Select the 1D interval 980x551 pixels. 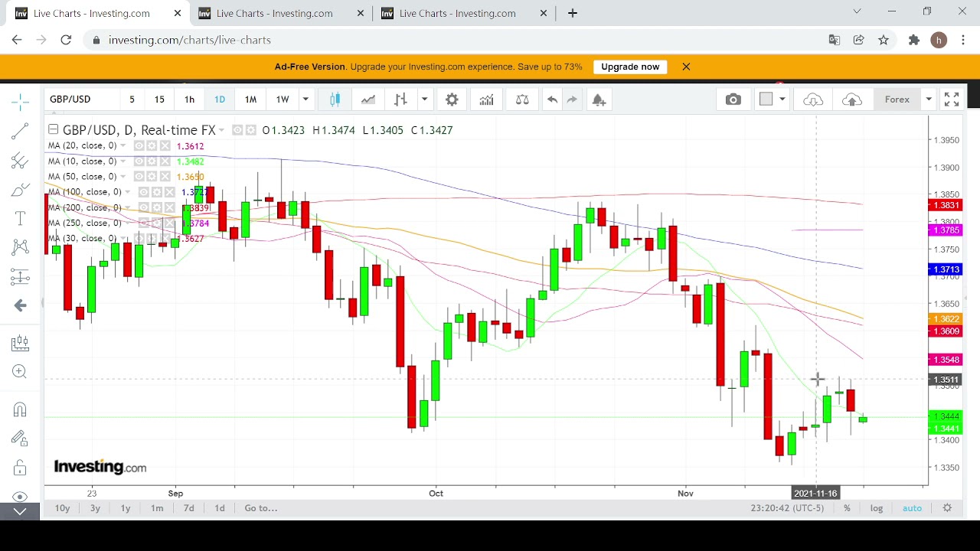[x=220, y=99]
